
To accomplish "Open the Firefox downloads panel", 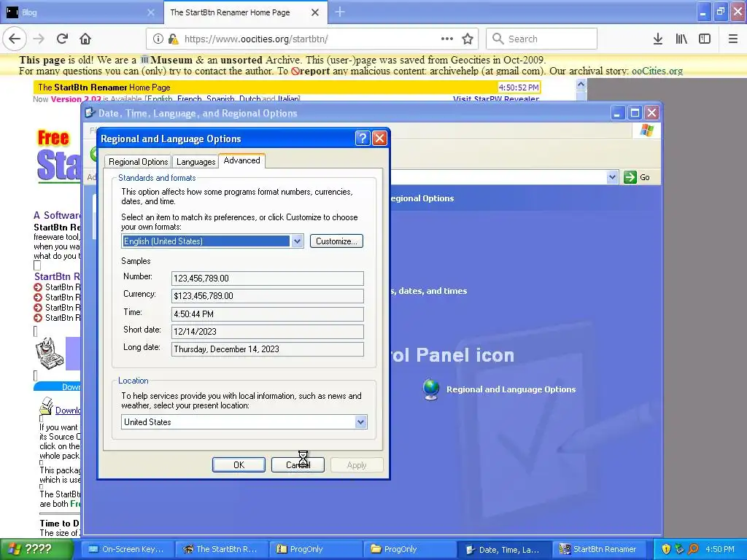I will [658, 39].
